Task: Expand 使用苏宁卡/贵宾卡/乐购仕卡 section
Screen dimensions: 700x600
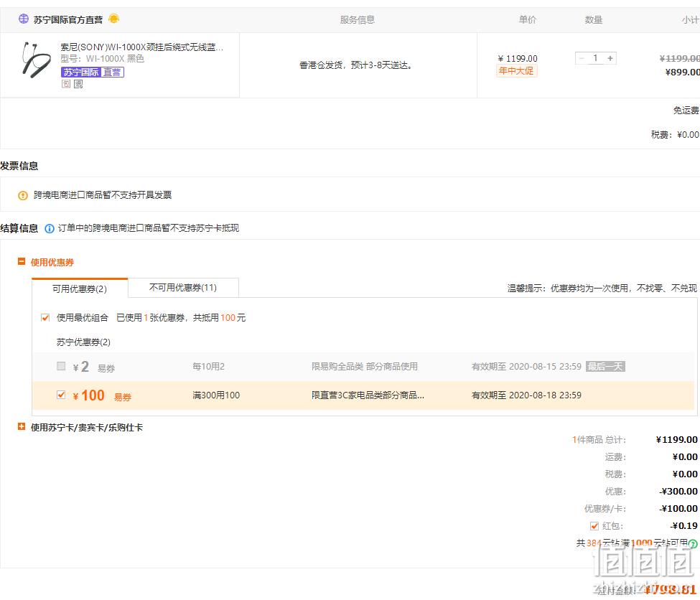Action: click(22, 427)
